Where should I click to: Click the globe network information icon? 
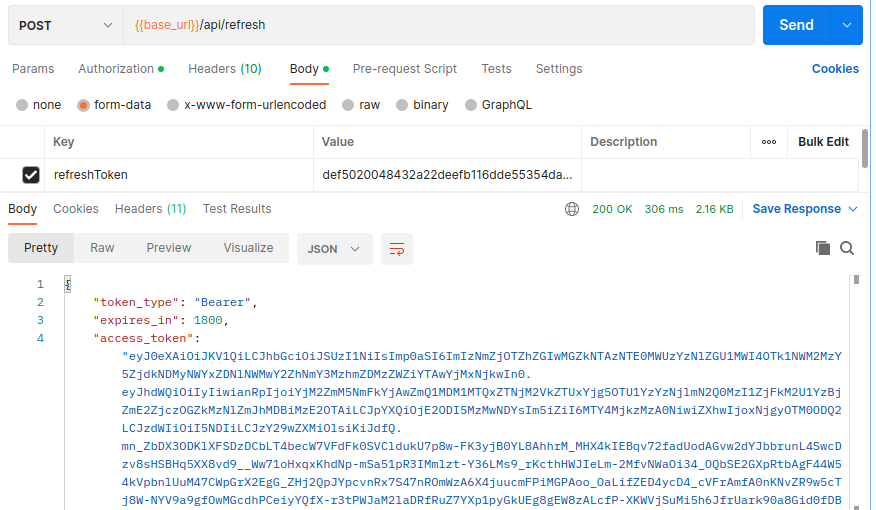click(572, 209)
